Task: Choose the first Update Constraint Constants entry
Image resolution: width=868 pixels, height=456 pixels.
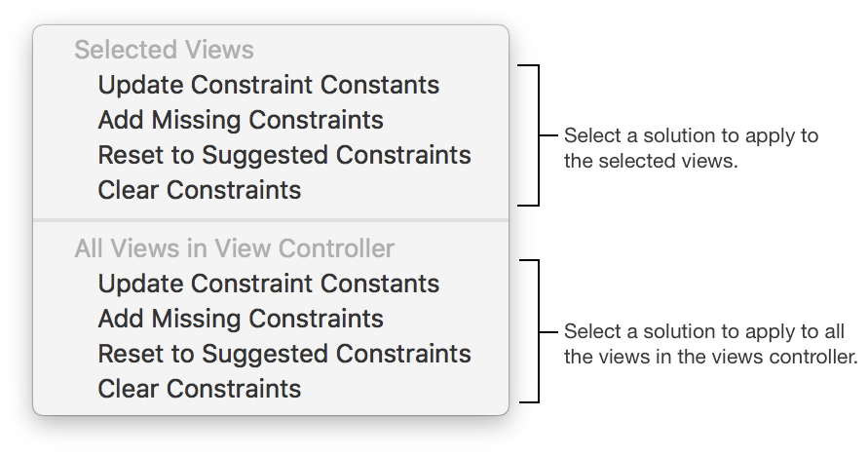Action: (268, 85)
